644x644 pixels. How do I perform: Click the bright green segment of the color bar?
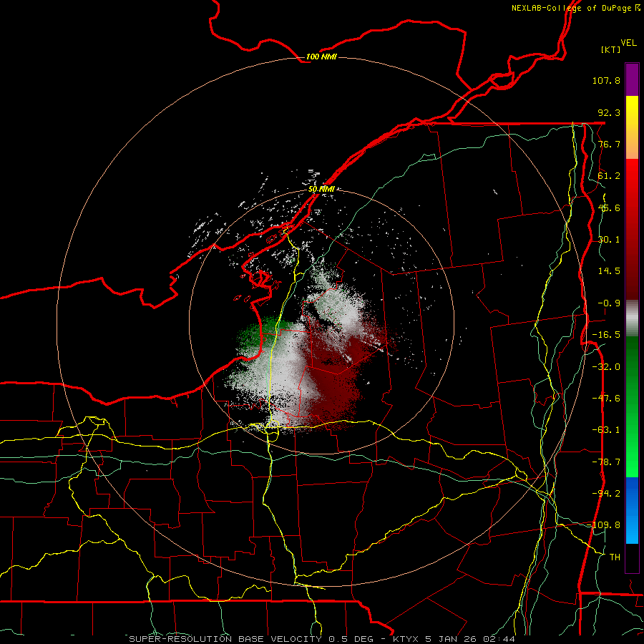(632, 406)
